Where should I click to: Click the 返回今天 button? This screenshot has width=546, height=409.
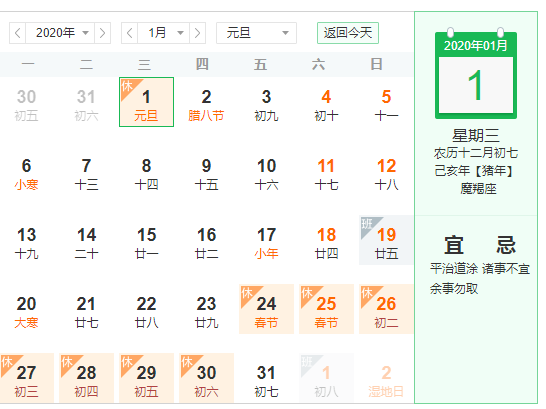pos(348,33)
